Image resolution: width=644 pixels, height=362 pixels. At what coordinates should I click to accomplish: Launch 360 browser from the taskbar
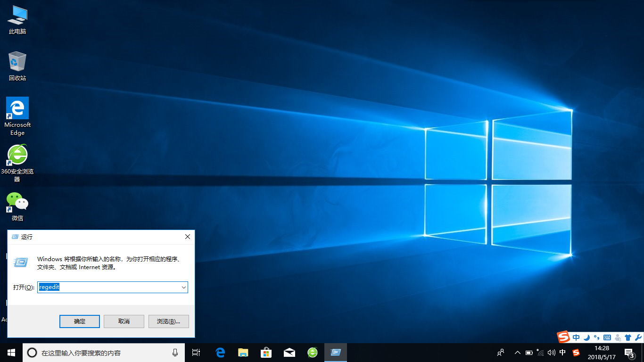click(312, 353)
